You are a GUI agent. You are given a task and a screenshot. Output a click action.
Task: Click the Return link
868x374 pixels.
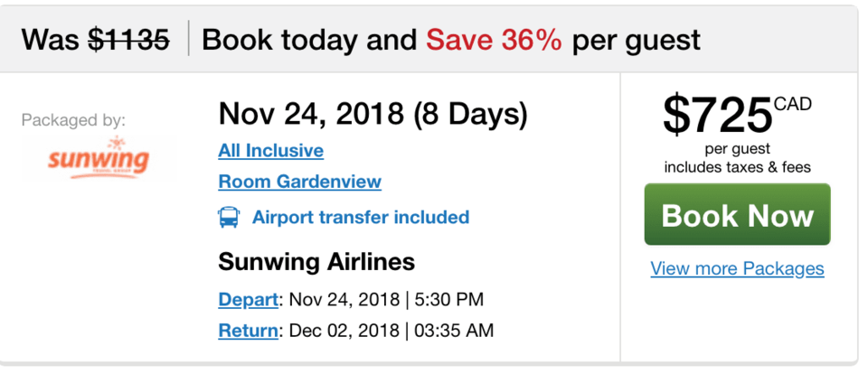248,331
